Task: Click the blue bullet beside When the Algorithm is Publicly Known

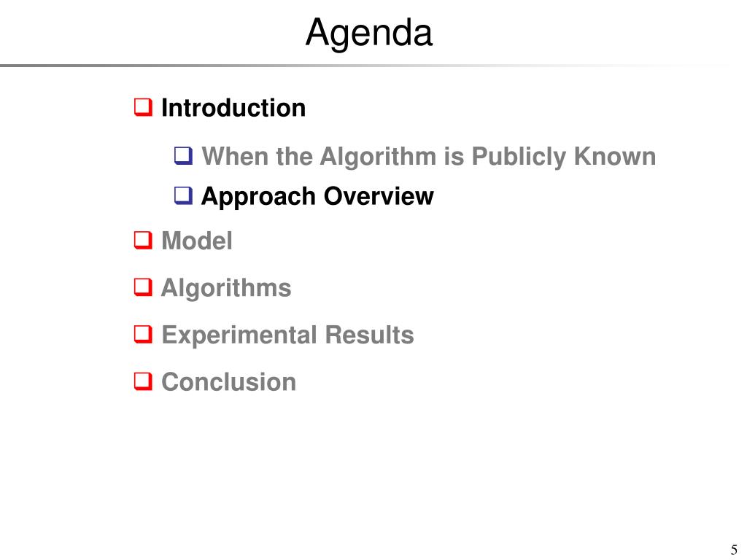Action: [x=183, y=156]
